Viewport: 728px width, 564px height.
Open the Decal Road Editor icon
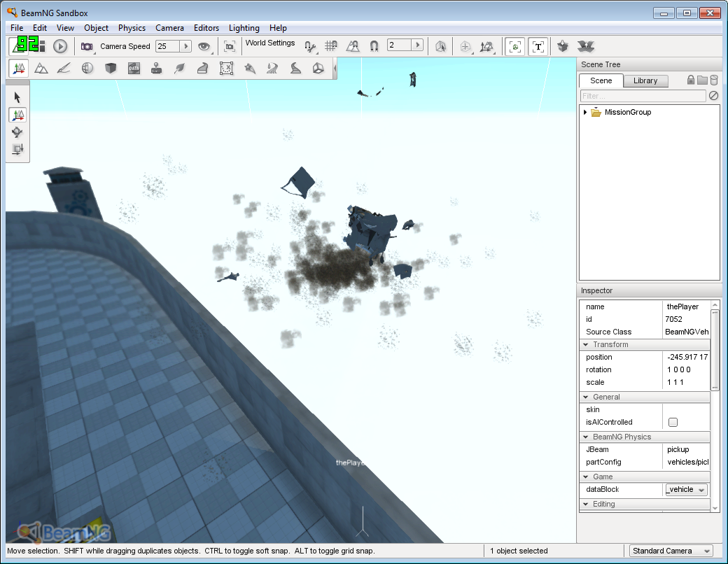coord(295,69)
